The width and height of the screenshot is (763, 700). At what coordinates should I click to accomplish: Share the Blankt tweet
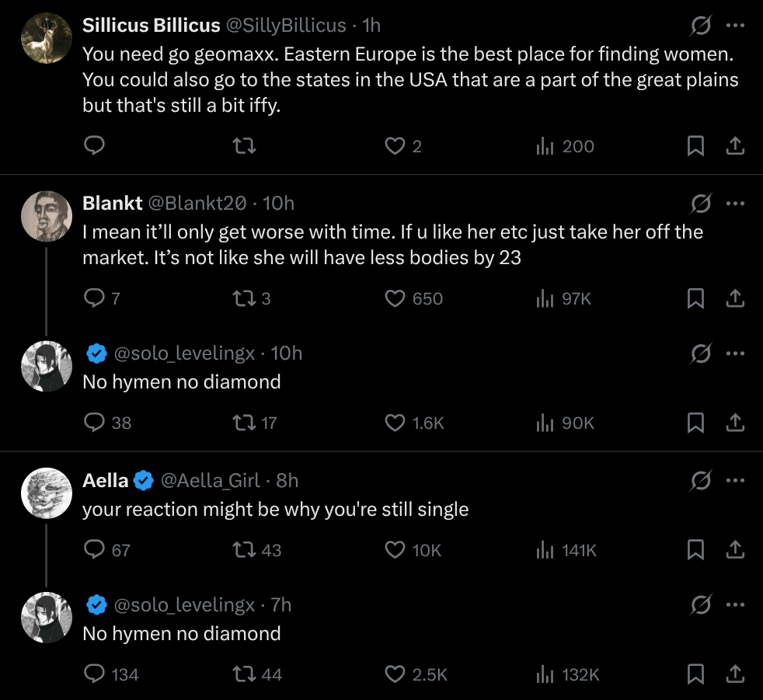[x=734, y=298]
